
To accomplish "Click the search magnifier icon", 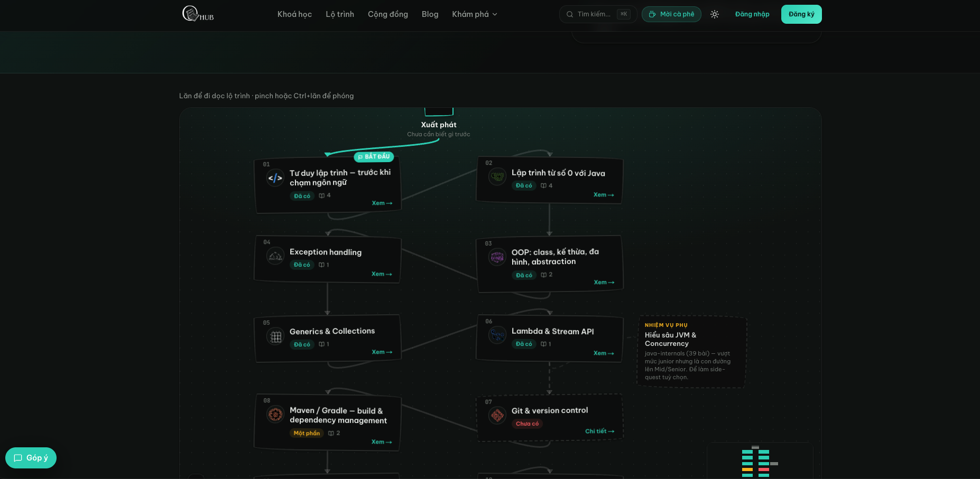I will (570, 14).
